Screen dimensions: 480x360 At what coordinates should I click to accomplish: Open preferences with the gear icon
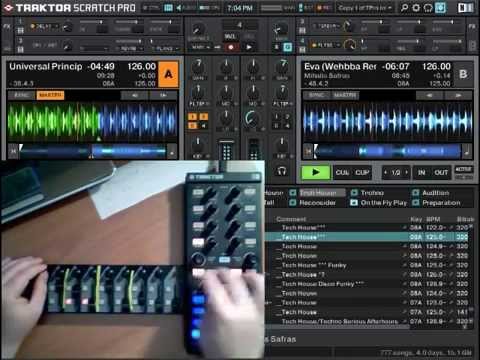(x=416, y=8)
